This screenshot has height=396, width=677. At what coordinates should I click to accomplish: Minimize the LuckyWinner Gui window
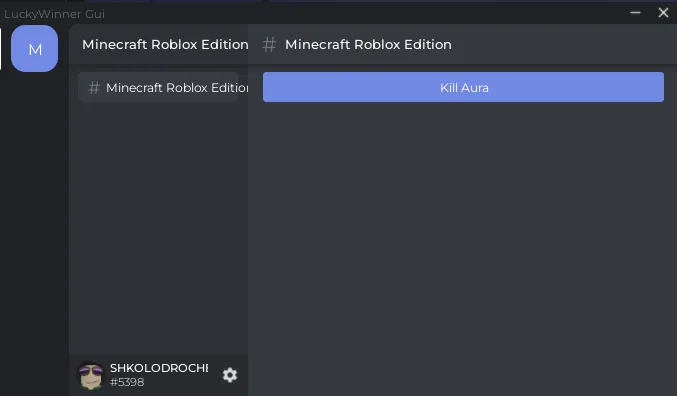click(x=635, y=13)
